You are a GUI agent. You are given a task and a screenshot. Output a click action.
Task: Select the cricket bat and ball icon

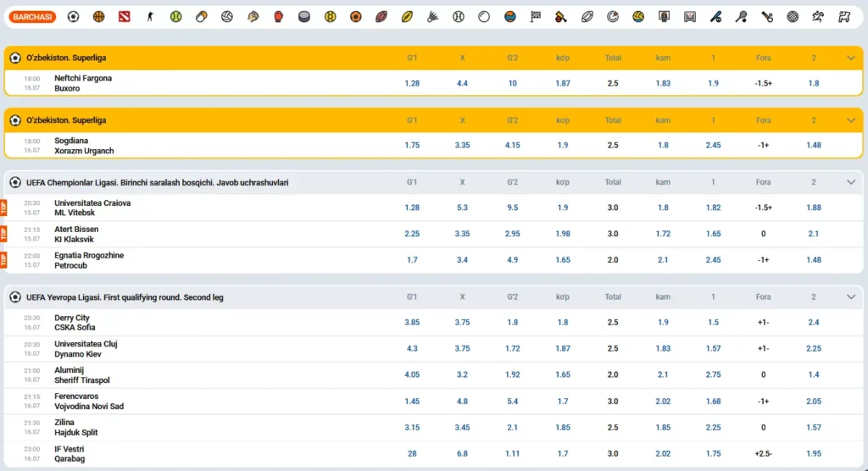[561, 17]
